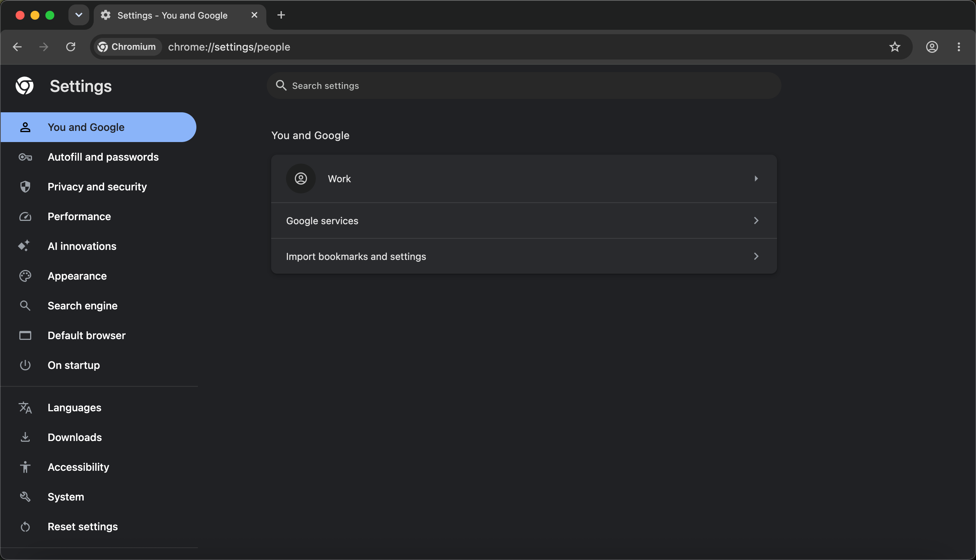Open Reset settings section
The height and width of the screenshot is (560, 976).
pos(99,527)
